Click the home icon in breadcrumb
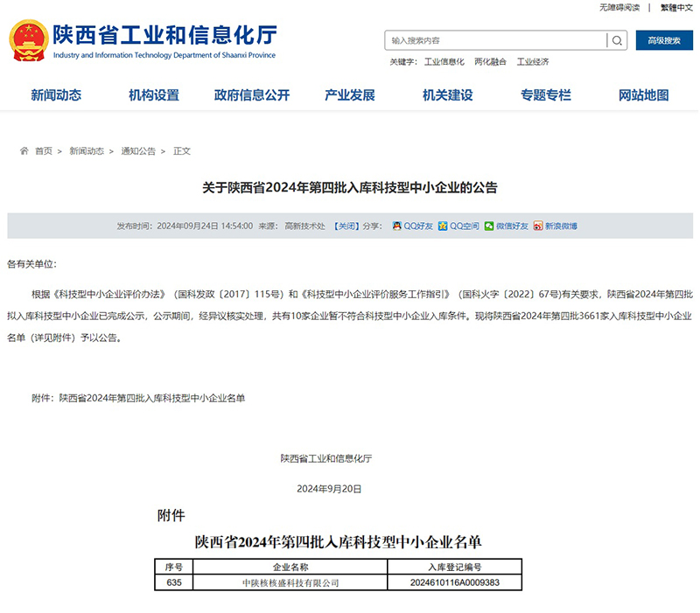This screenshot has width=700, height=613. tap(24, 151)
